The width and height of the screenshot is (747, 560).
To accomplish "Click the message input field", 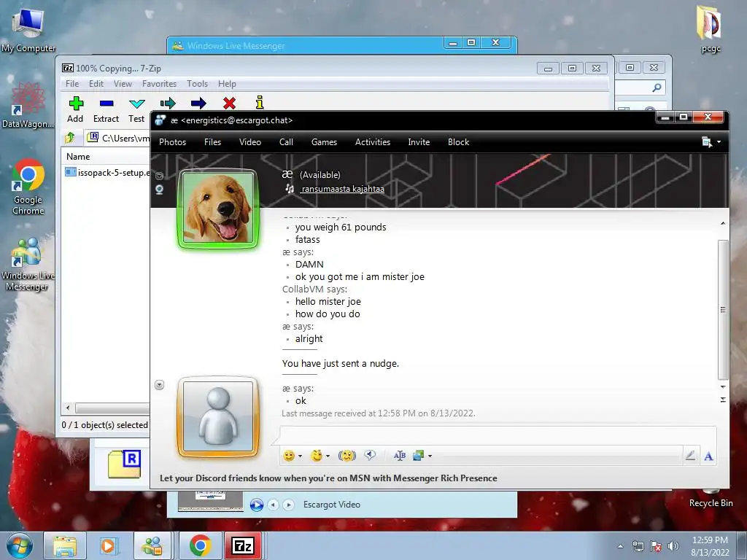I will click(498, 435).
